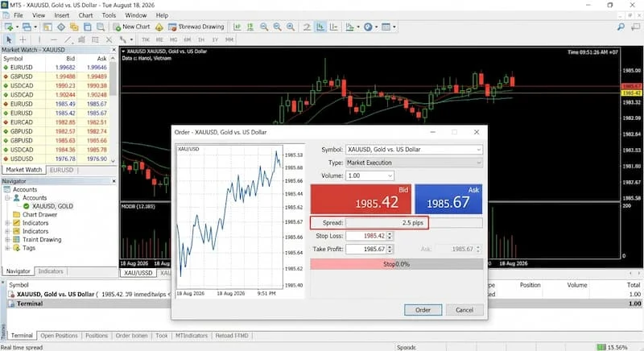This screenshot has width=644, height=351.
Task: Click the X delete objects tool icon
Action: (x=109, y=39)
